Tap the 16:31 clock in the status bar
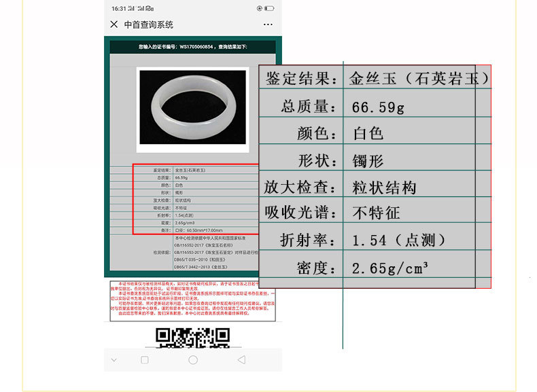Screen dimensions: 537x392 coord(119,9)
